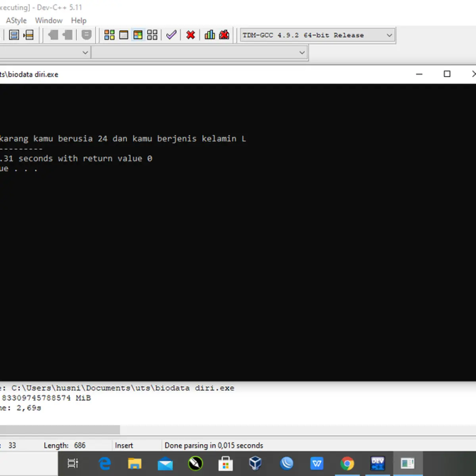Launch Microsoft Edge from the taskbar
This screenshot has height=476, width=476.
click(x=105, y=463)
